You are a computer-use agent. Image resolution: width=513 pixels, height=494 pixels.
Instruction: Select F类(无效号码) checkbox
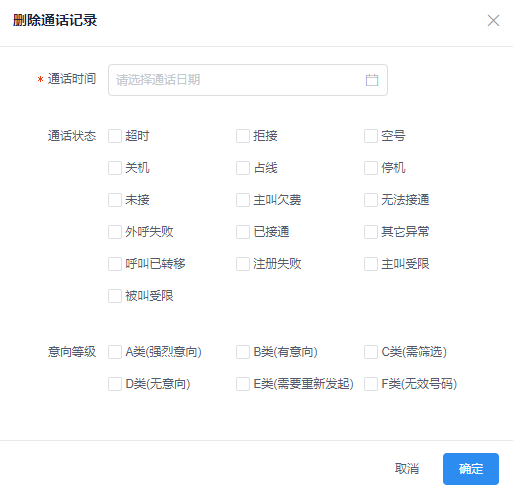point(371,384)
